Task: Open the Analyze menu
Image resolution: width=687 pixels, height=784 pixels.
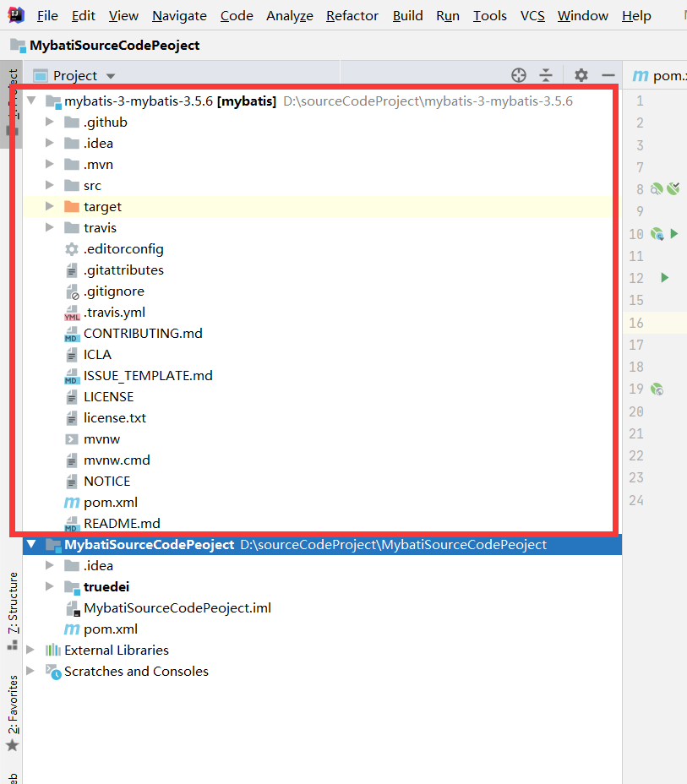Action: pos(290,16)
